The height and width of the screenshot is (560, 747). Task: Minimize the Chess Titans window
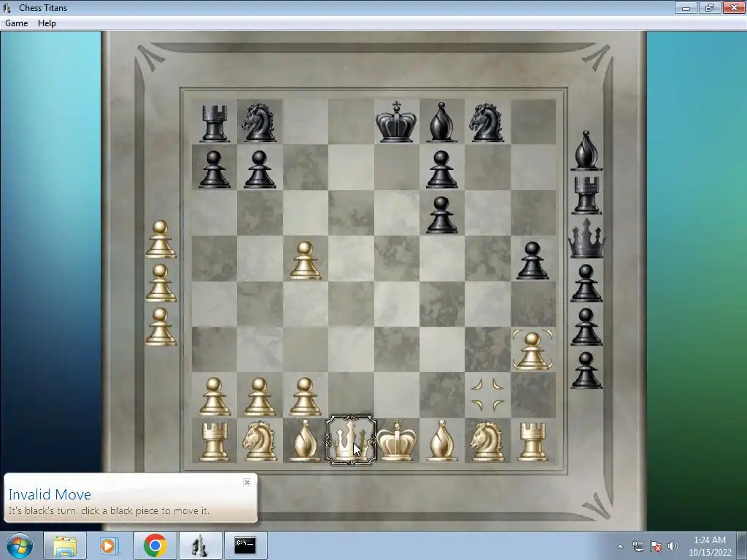(686, 7)
